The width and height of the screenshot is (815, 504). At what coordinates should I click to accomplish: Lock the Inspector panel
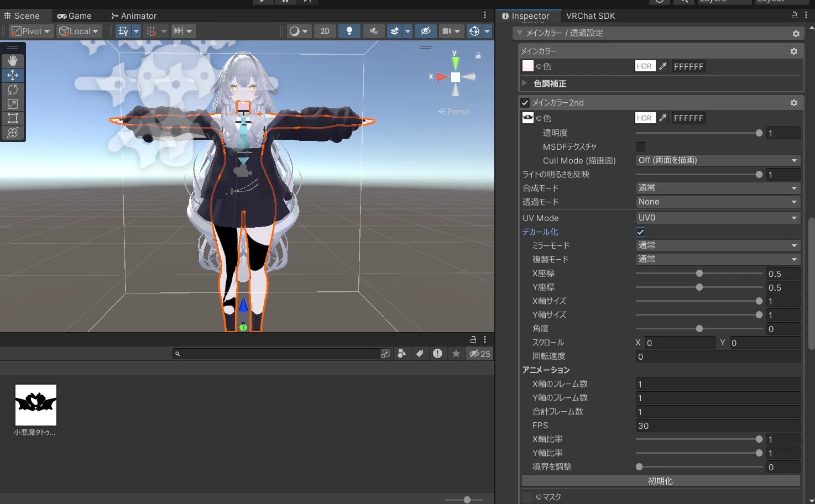[x=795, y=15]
